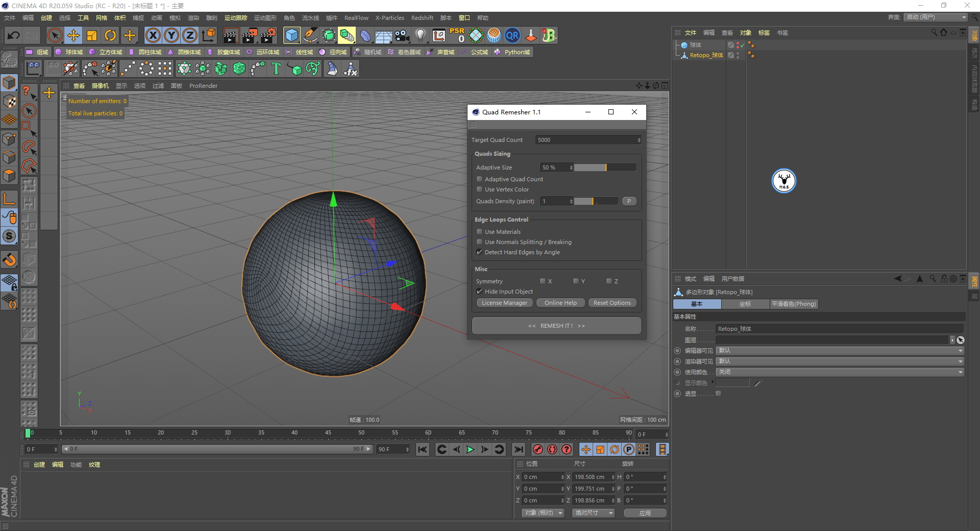This screenshot has width=980, height=531.
Task: Enable Symmetry Z checkbox
Action: (609, 281)
